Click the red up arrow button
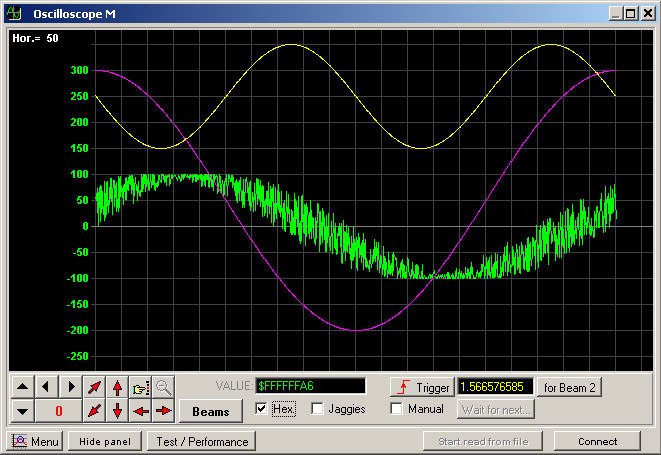The height and width of the screenshot is (455, 661). [x=117, y=386]
